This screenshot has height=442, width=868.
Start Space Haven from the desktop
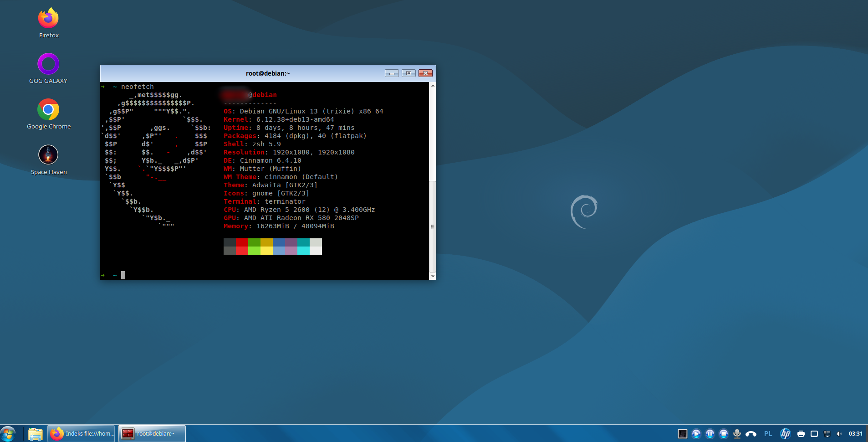tap(48, 155)
